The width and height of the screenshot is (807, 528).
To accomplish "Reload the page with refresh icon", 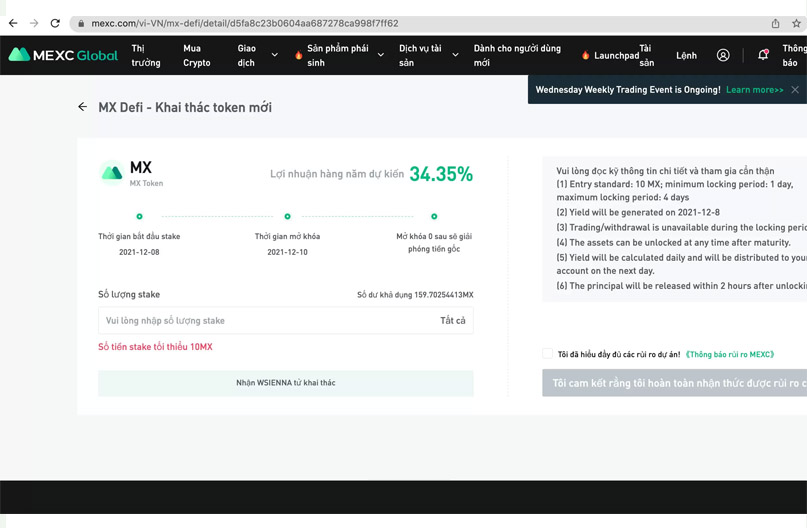I will point(55,23).
